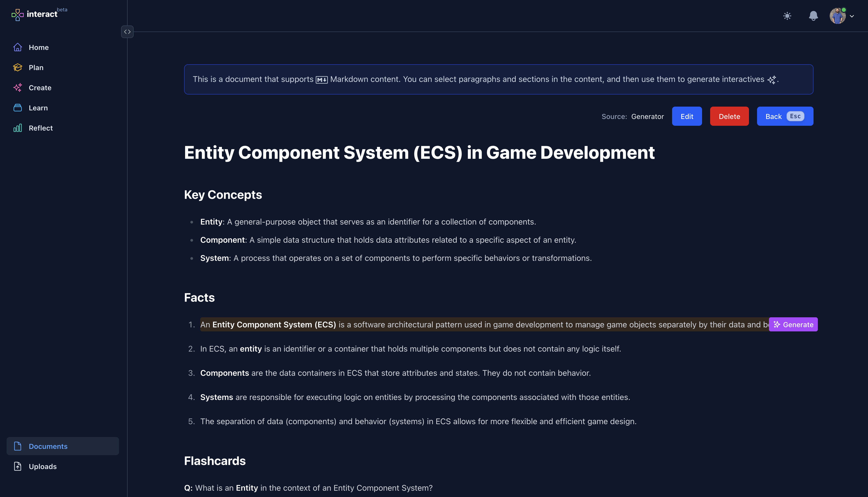Screen dimensions: 868x497
Task: Collapse the sidebar with the arrows toggle
Action: coord(127,32)
